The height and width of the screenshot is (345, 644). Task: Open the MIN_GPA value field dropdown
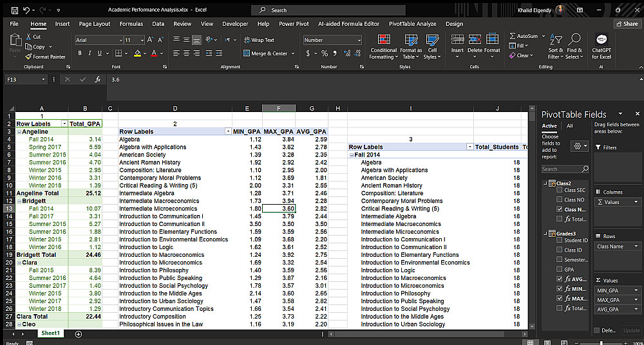tap(637, 290)
